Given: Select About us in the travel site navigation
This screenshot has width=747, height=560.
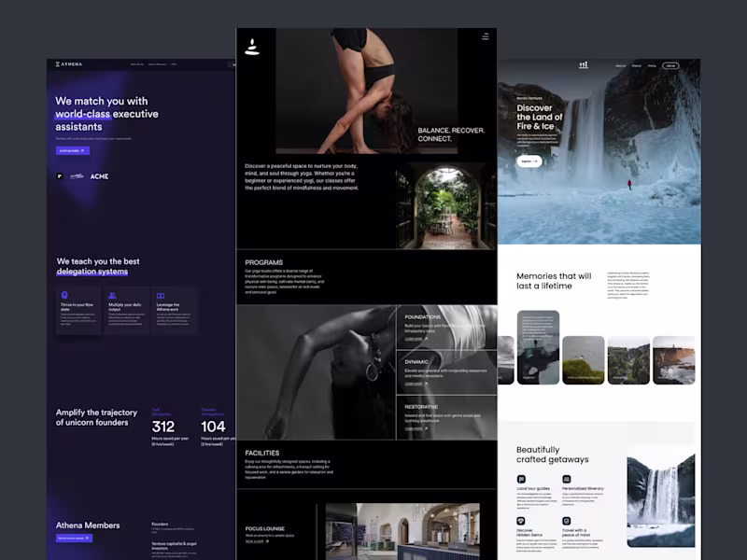Looking at the screenshot, I should [620, 65].
